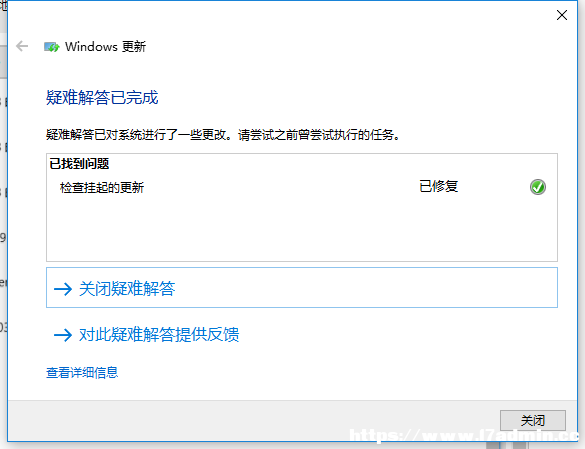Click the green checkmark fixed-status icon
The height and width of the screenshot is (449, 585).
click(x=538, y=187)
